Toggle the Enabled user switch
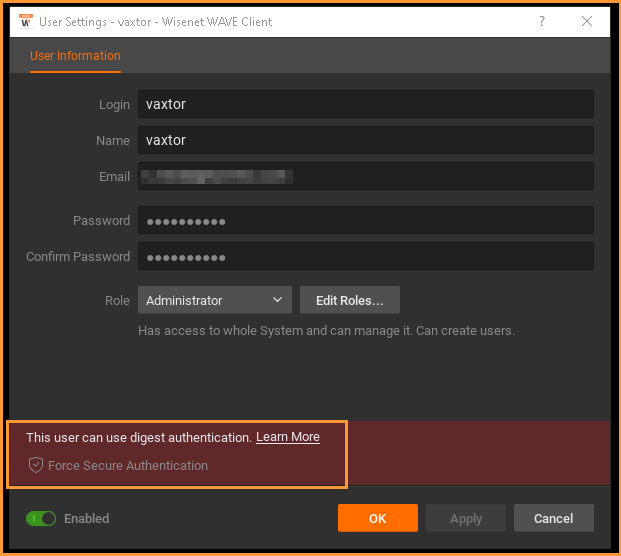The width and height of the screenshot is (621, 556). pyautogui.click(x=41, y=518)
